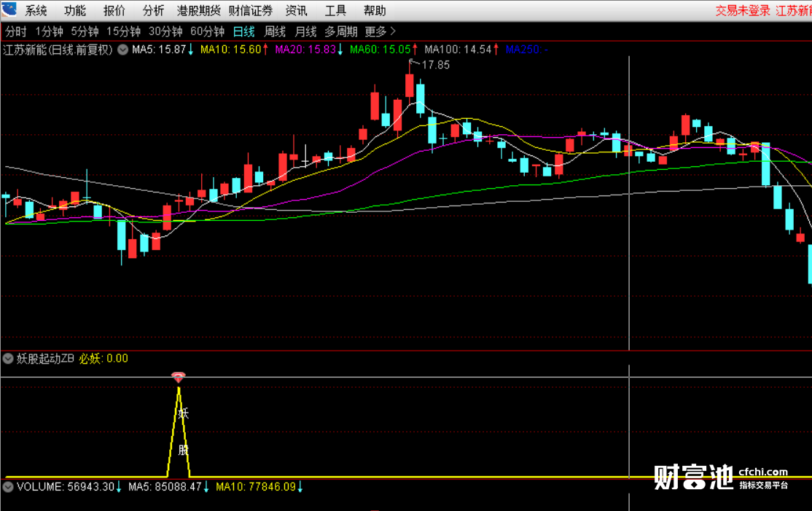Open the 港股期货 menu
The width and height of the screenshot is (812, 511).
point(198,10)
